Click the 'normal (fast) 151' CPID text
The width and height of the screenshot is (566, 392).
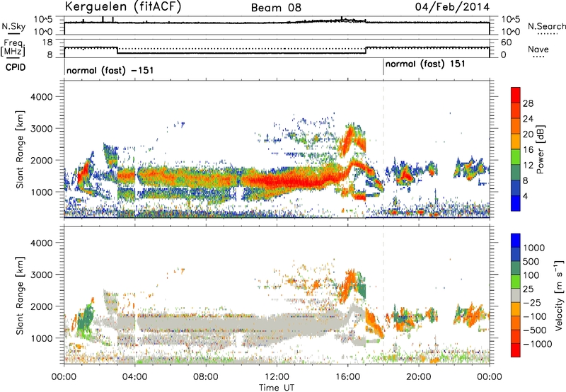click(425, 64)
